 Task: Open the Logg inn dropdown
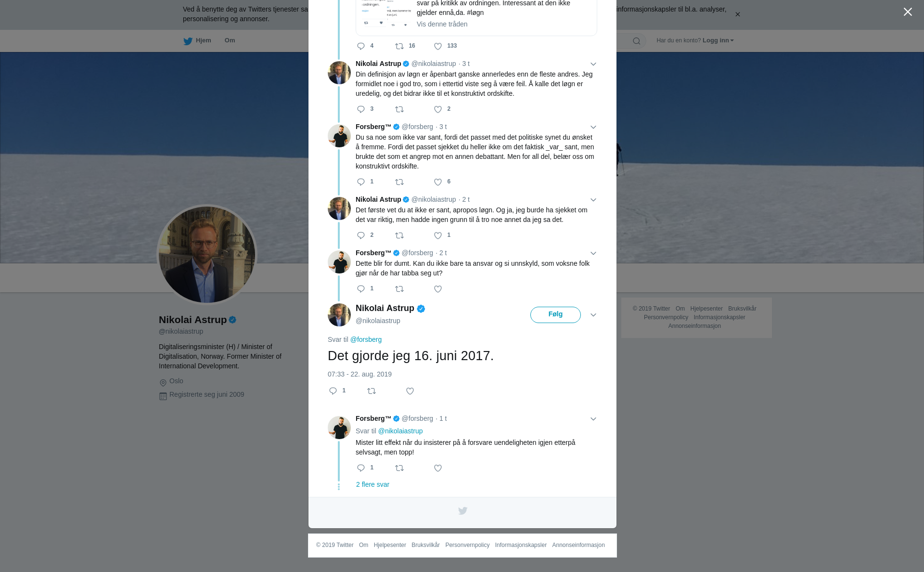(x=718, y=40)
